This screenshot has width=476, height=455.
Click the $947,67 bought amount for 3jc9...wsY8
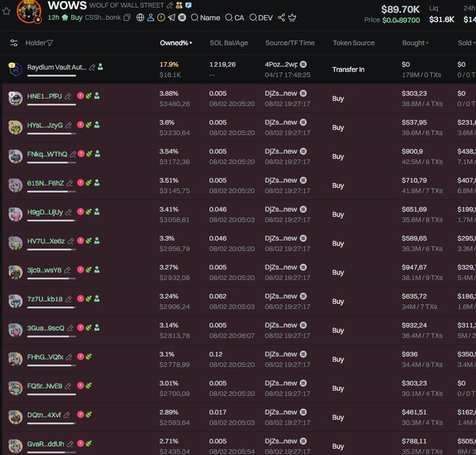pos(415,267)
